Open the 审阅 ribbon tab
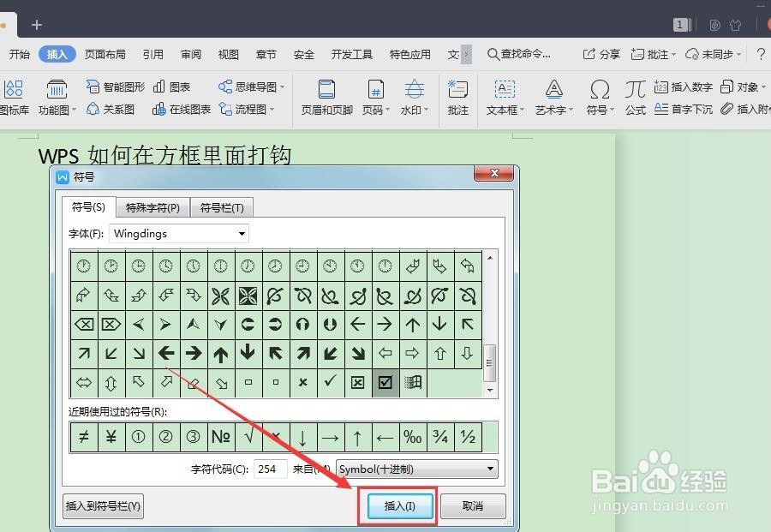This screenshot has width=771, height=532. (x=191, y=54)
